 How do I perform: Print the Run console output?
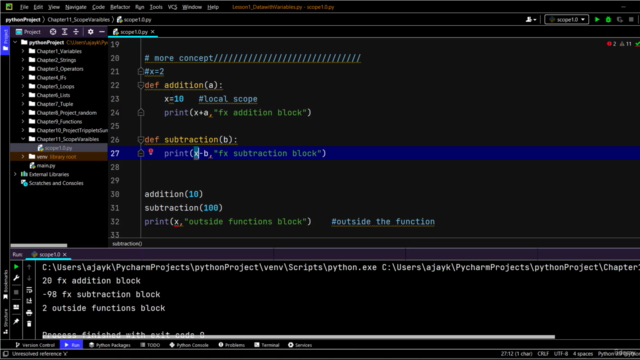click(29, 313)
